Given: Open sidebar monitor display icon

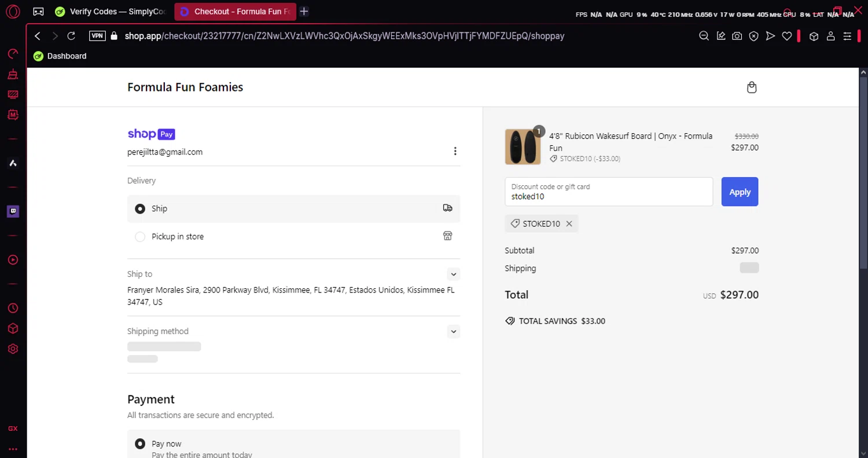Looking at the screenshot, I should coord(13,94).
